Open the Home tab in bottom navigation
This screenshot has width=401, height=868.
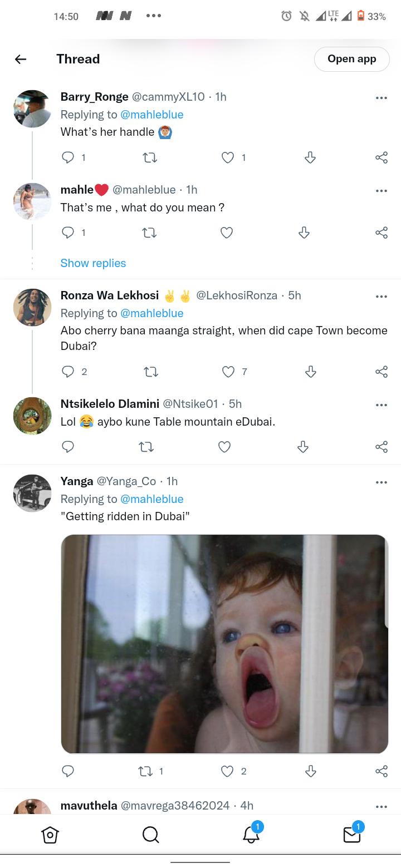tap(50, 835)
